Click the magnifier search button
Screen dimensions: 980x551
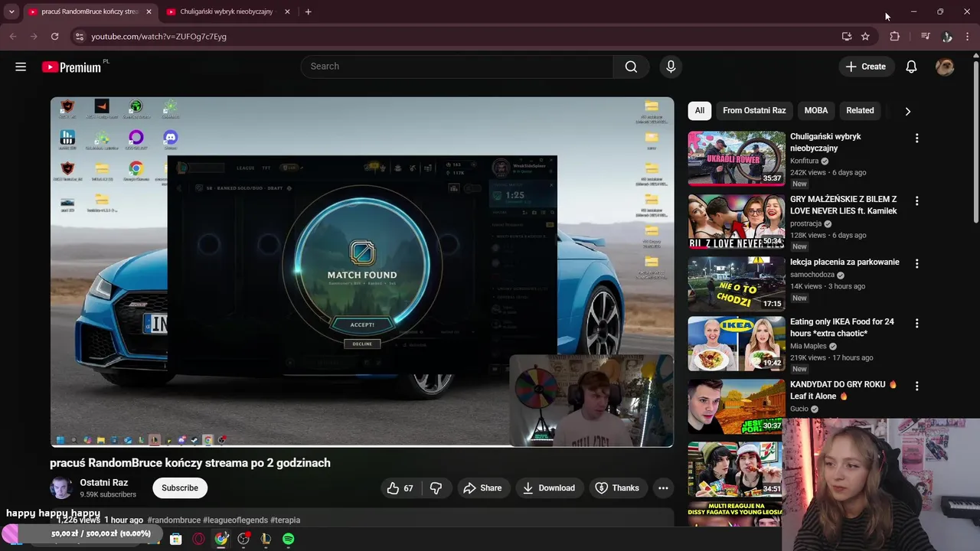point(631,67)
